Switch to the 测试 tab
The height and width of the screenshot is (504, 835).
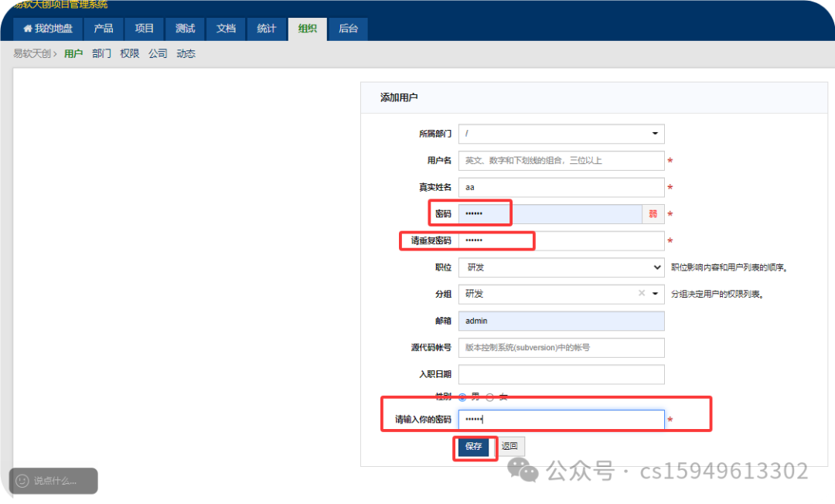coord(186,29)
